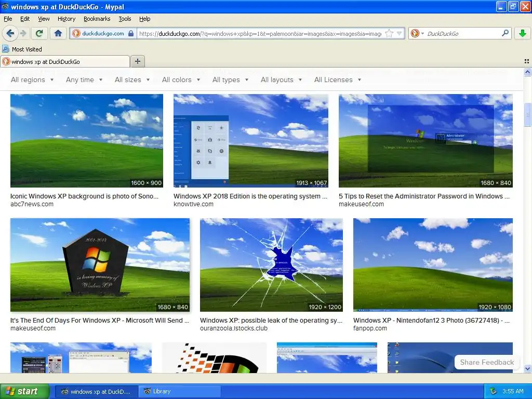Viewport: 532px width, 399px height.
Task: Expand the All regions filter
Action: [x=32, y=79]
